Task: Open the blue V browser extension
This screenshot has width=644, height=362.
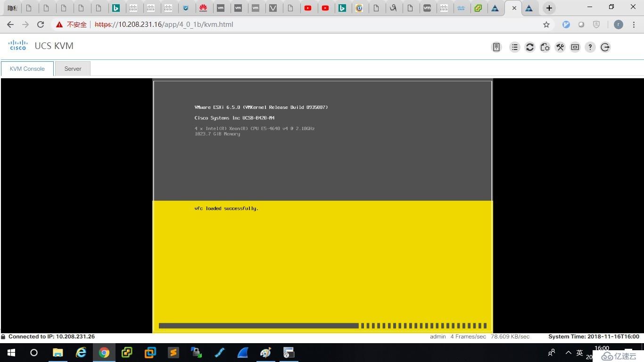Action: [566, 25]
